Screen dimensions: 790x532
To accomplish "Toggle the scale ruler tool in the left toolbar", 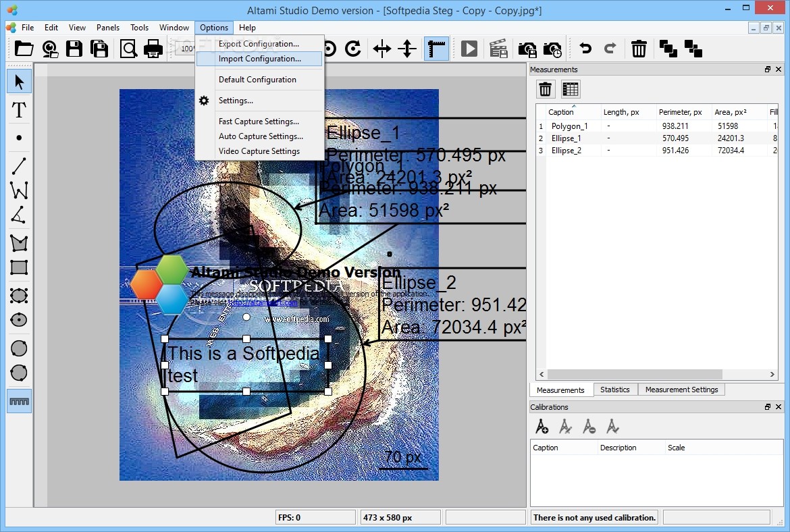I will tap(19, 401).
